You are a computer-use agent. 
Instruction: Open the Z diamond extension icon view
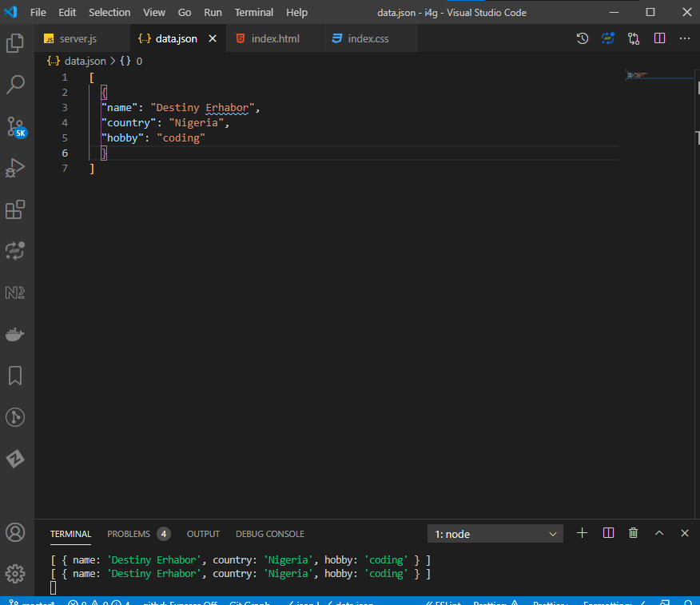[15, 459]
